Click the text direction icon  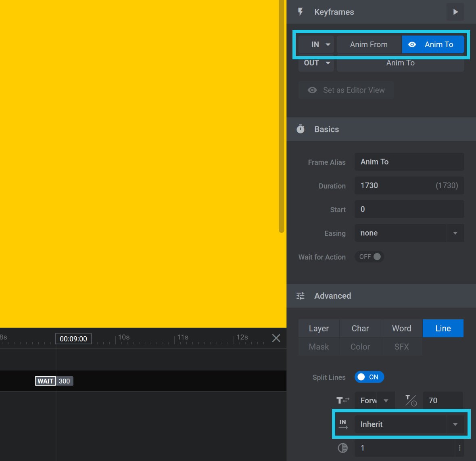click(343, 400)
